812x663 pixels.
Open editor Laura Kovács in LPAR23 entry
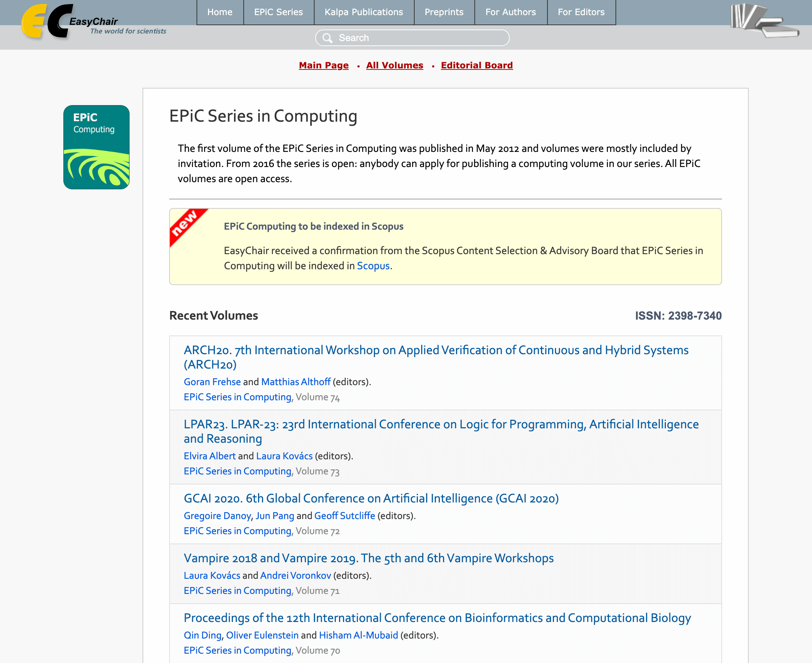coord(284,456)
